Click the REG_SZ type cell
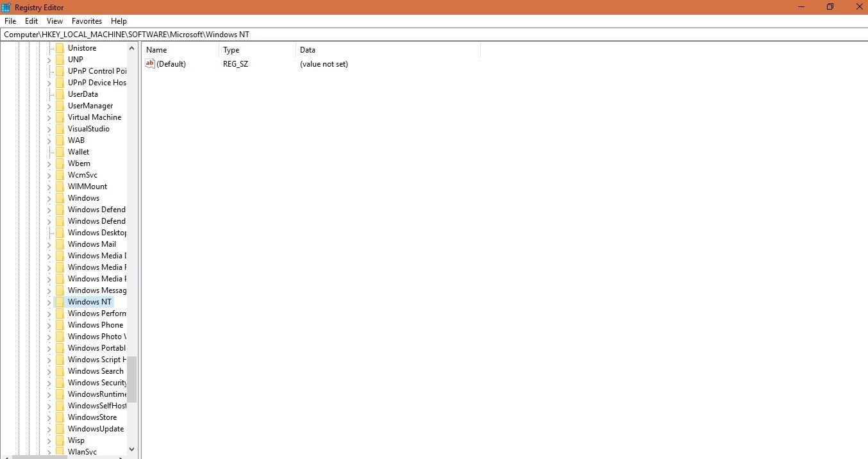Viewport: 868px width, 459px height. [235, 64]
